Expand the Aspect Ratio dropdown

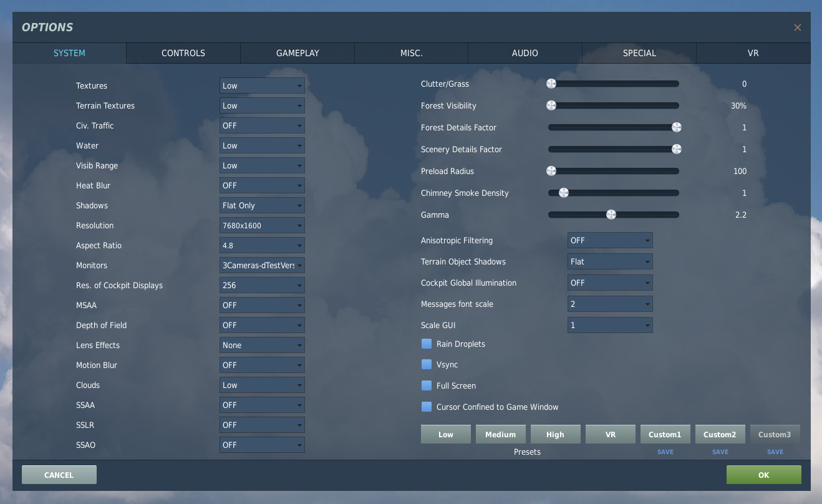pos(262,245)
